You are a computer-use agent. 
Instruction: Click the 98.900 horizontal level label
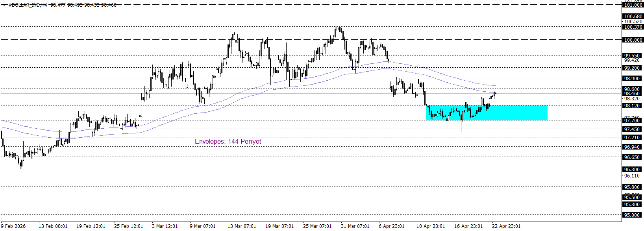click(x=632, y=79)
